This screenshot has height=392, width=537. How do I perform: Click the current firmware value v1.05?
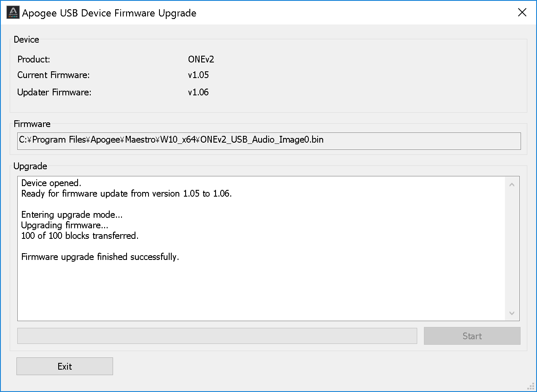pos(198,75)
